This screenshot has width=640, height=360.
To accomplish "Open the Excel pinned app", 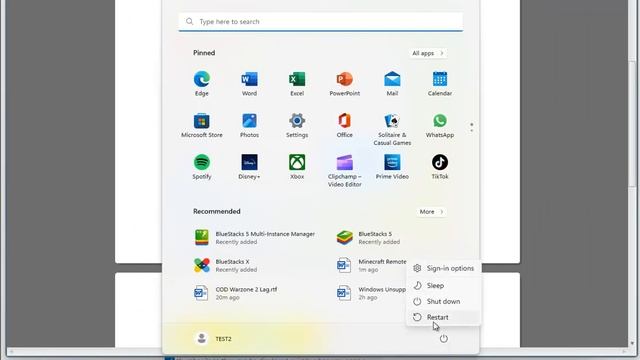I will [297, 83].
